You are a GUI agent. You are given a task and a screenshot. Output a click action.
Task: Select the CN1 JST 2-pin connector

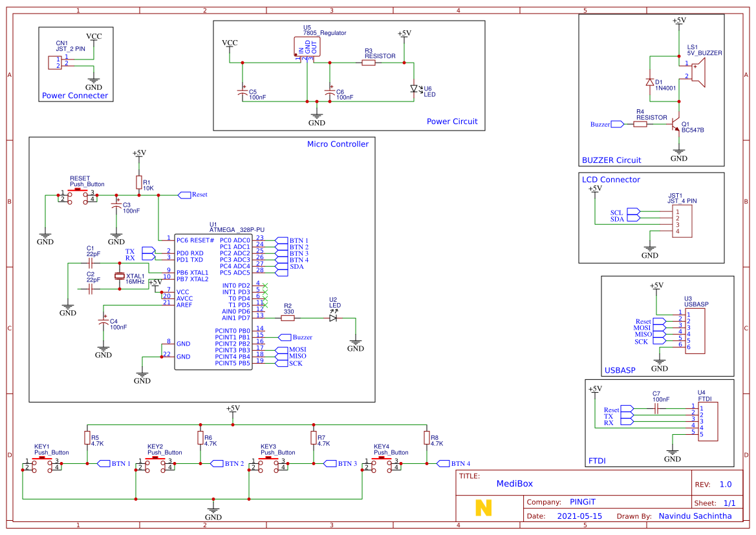[x=55, y=63]
